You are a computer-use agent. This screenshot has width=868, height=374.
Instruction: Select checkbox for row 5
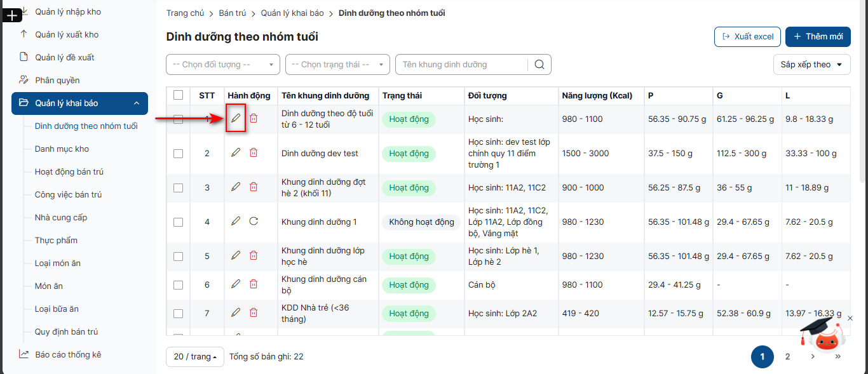pyautogui.click(x=178, y=256)
